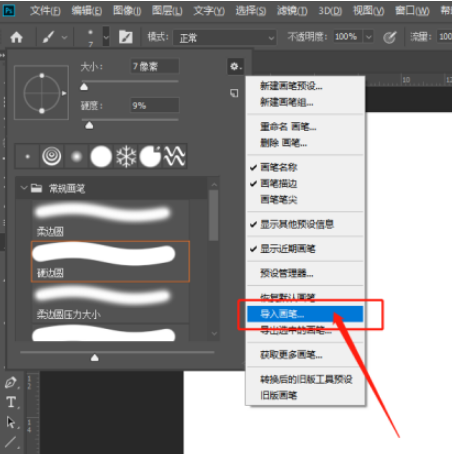This screenshot has height=454, width=452.
Task: Click the brush list scrollbar thumb
Action: pos(214,215)
